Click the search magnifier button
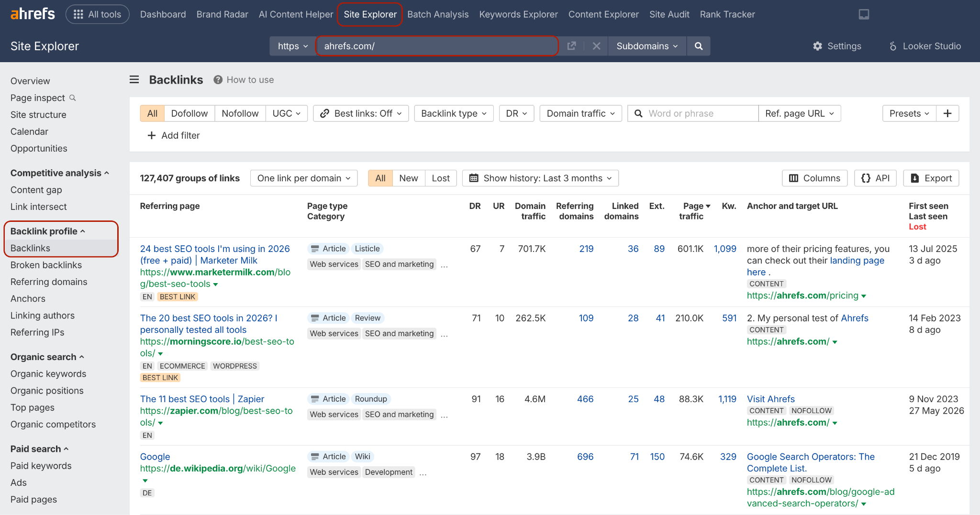Screen dimensions: 980x515 pyautogui.click(x=699, y=46)
